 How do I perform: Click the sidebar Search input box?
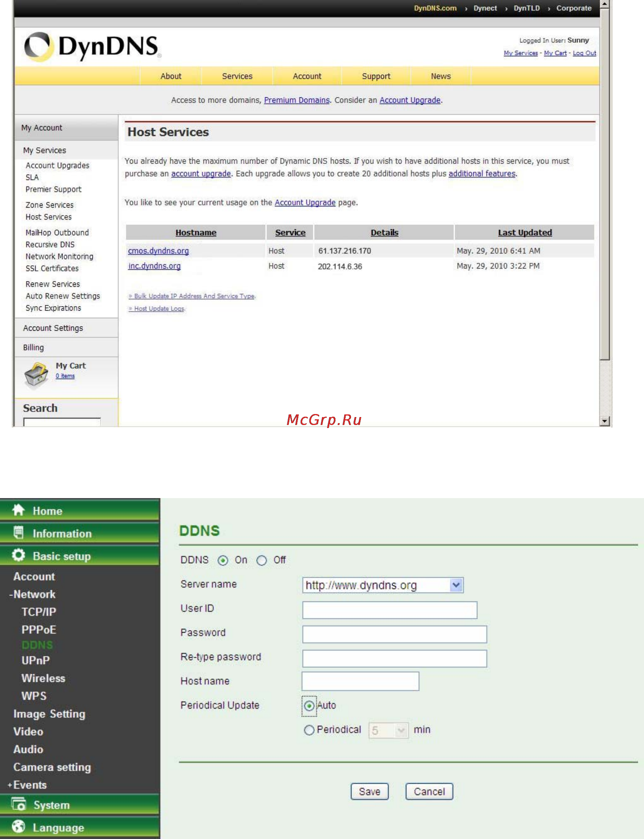[62, 422]
